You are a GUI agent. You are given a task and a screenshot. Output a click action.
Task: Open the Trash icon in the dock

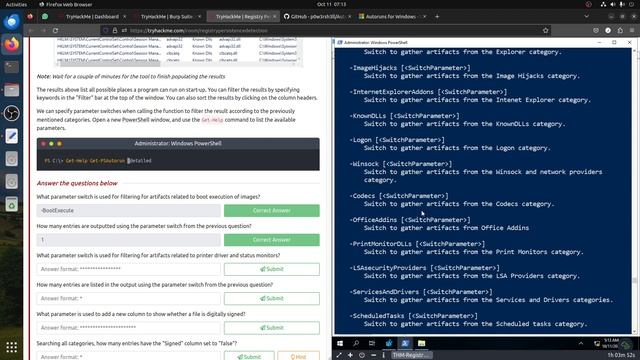(11, 204)
